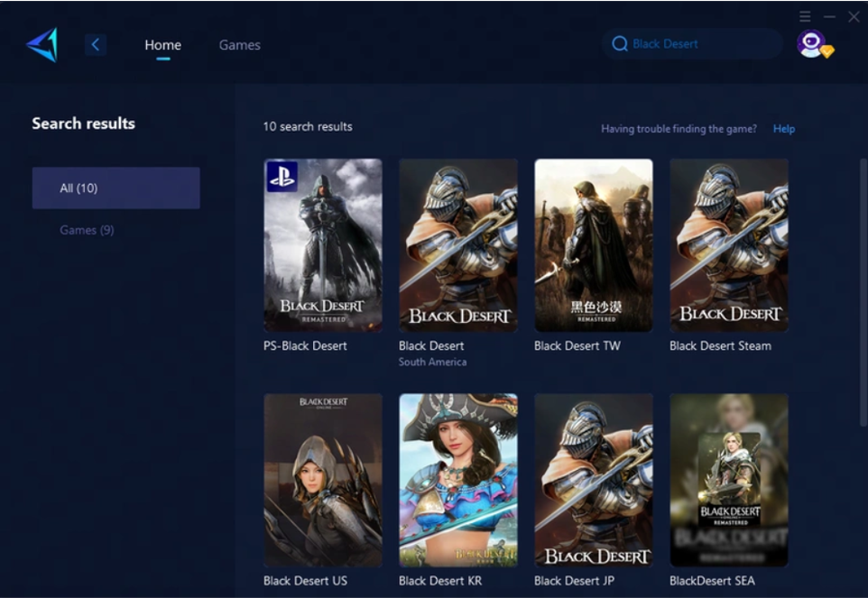Click the Help link
This screenshot has height=598, width=868.
pos(784,129)
